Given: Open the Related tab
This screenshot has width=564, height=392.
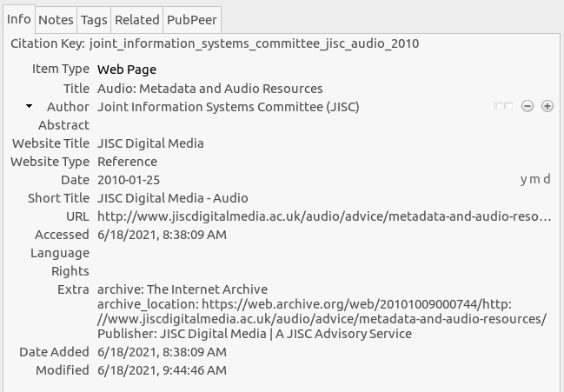Looking at the screenshot, I should (137, 20).
